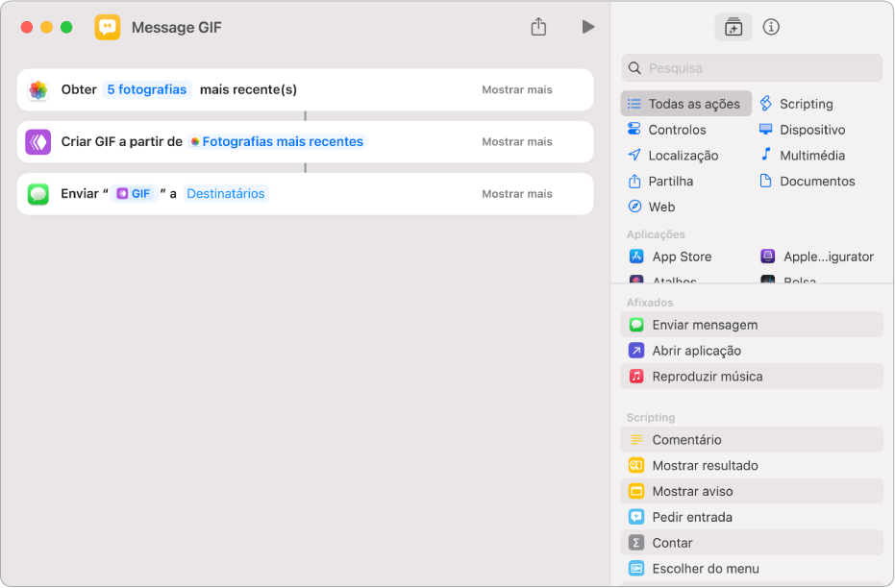This screenshot has width=895, height=588.
Task: Select the Todas as ações category
Action: click(x=685, y=104)
